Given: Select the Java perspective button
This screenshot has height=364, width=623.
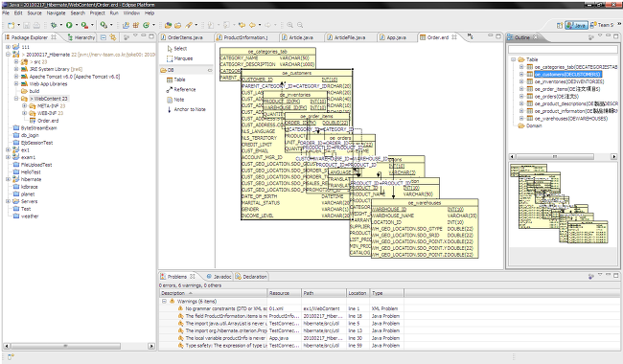Looking at the screenshot, I should pyautogui.click(x=576, y=25).
